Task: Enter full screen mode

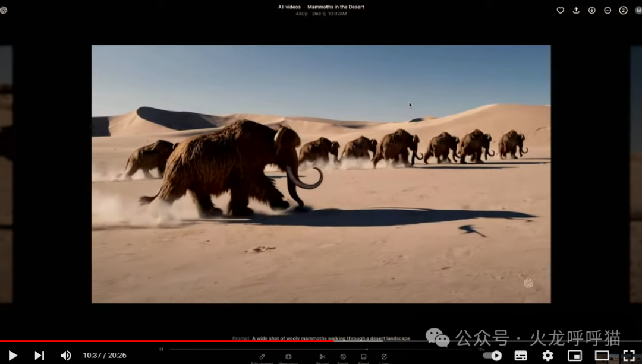Action: tap(629, 356)
